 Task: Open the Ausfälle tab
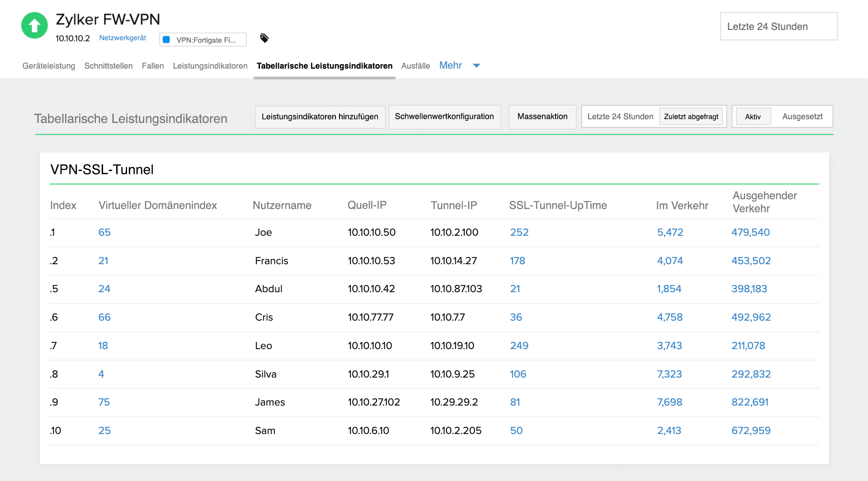tap(415, 66)
